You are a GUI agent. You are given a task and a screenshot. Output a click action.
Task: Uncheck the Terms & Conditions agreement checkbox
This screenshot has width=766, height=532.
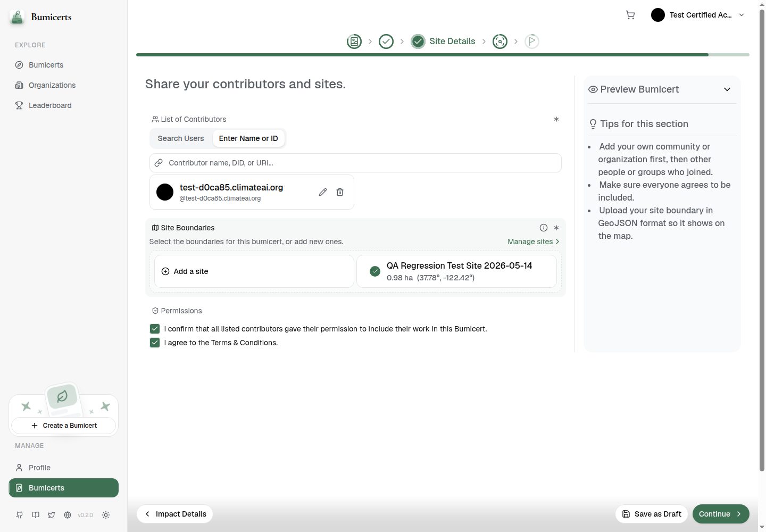point(155,343)
